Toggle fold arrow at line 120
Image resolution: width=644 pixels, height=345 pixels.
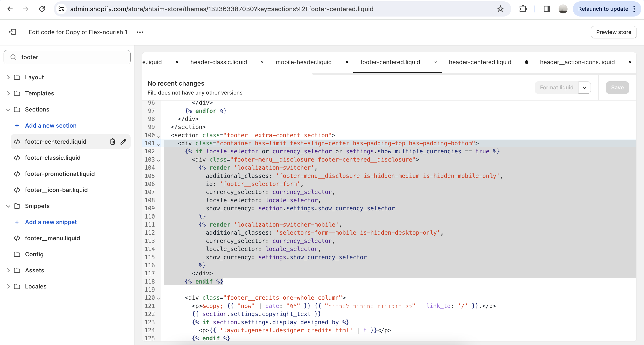pos(159,299)
